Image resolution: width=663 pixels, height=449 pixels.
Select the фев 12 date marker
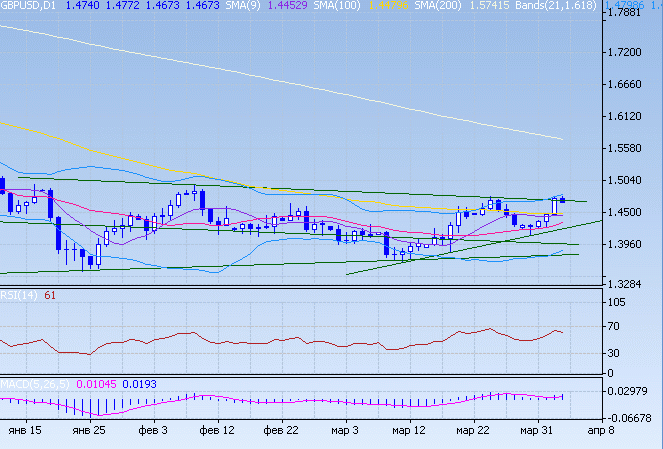click(217, 430)
